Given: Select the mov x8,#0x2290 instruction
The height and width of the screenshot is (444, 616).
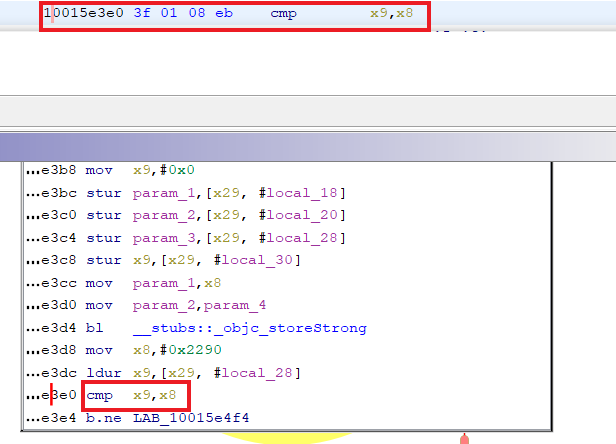Looking at the screenshot, I should pyautogui.click(x=123, y=350).
